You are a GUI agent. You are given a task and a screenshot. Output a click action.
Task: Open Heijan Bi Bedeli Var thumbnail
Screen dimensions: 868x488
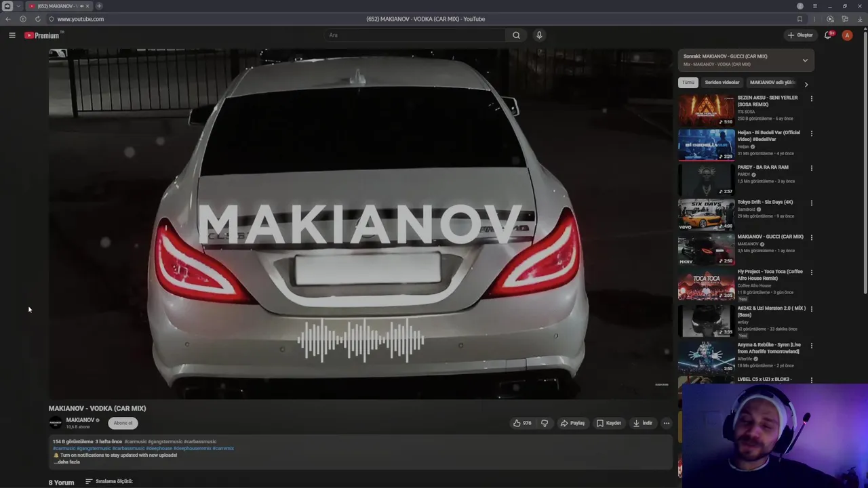(707, 144)
